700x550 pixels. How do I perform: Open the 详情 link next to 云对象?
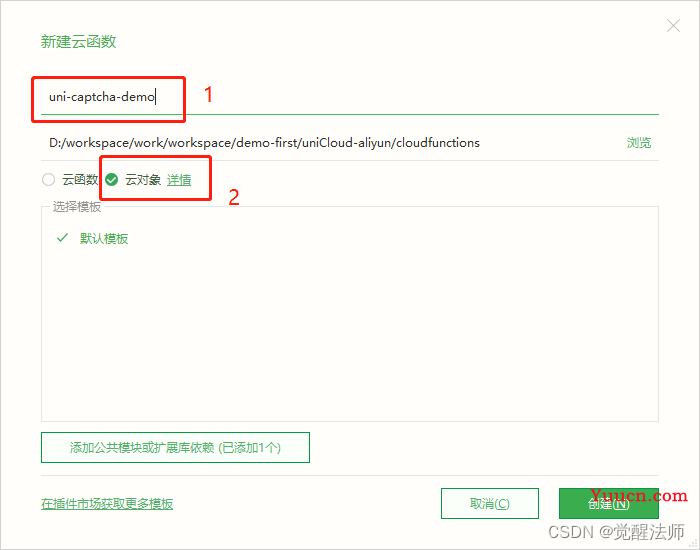pos(179,180)
